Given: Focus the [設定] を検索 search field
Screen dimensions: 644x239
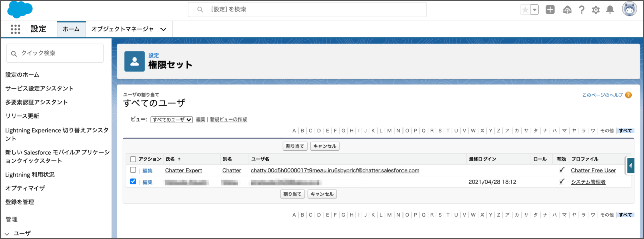Looking at the screenshot, I should point(307,10).
